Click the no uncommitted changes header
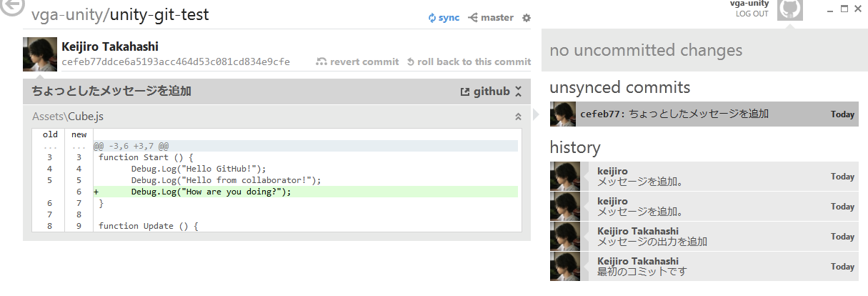 tap(646, 51)
